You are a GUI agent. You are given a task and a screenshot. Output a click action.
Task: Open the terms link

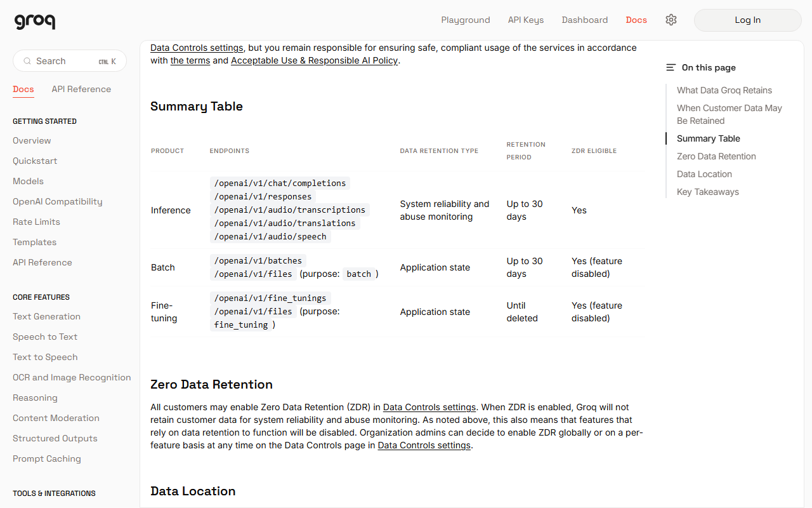190,60
